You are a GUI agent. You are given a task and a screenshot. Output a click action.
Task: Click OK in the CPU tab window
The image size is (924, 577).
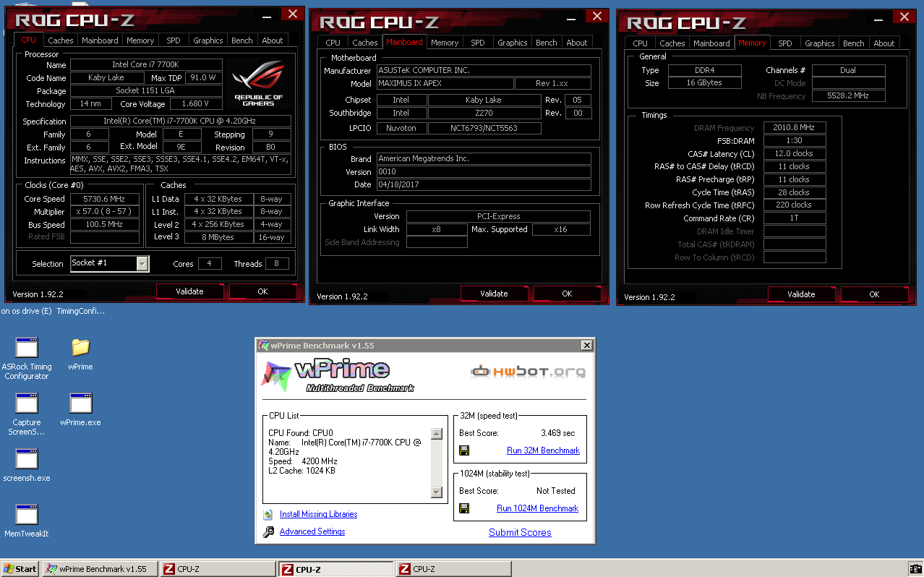pyautogui.click(x=262, y=291)
